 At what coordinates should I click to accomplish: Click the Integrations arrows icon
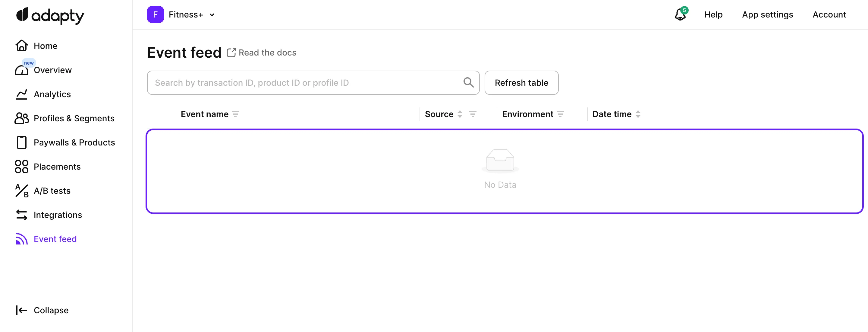[22, 215]
